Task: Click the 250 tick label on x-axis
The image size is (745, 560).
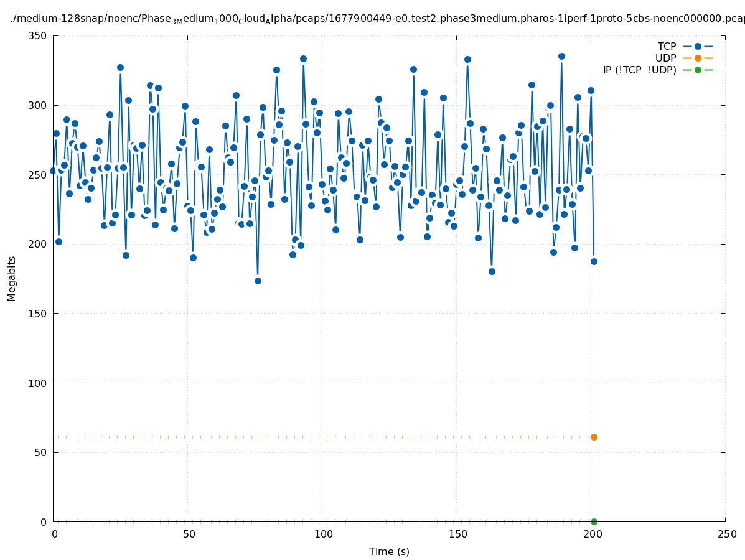Action: pos(726,534)
